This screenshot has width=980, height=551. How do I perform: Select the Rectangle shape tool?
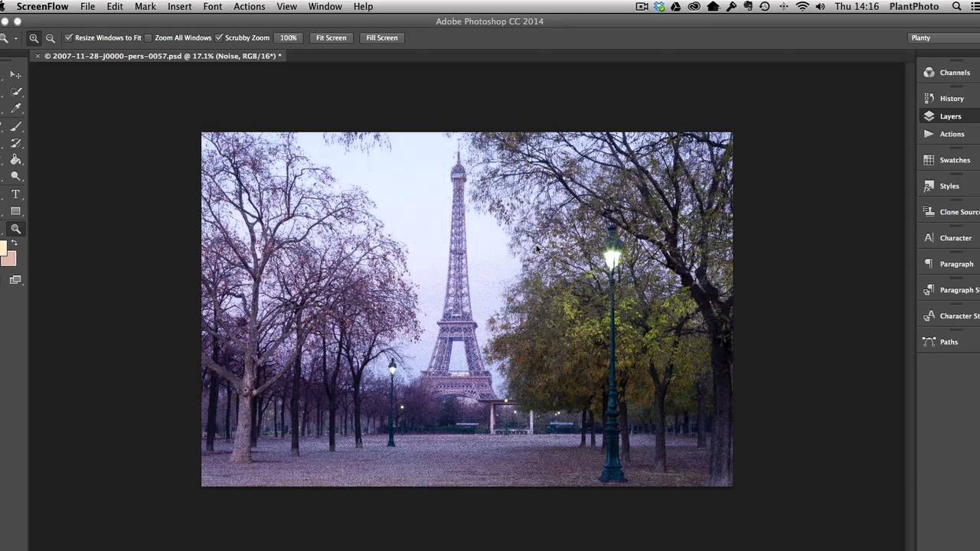[15, 211]
